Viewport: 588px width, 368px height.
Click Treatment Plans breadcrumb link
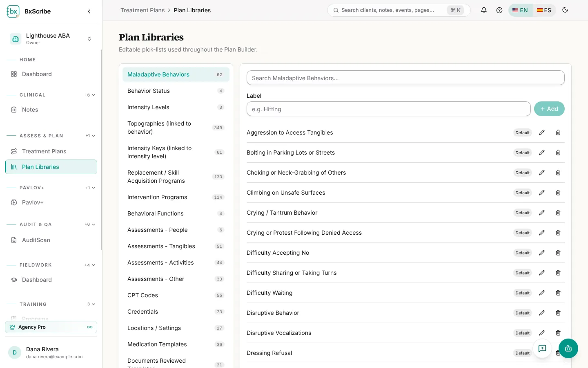pos(143,10)
